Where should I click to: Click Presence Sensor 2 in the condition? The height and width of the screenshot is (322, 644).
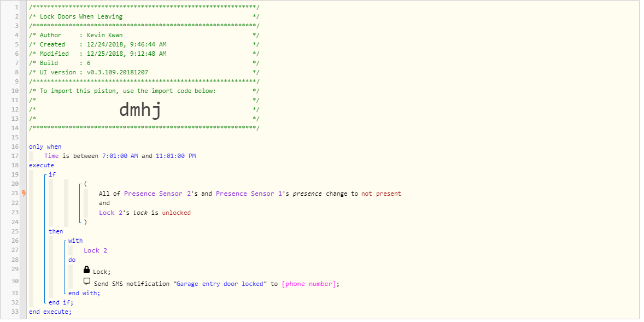157,194
